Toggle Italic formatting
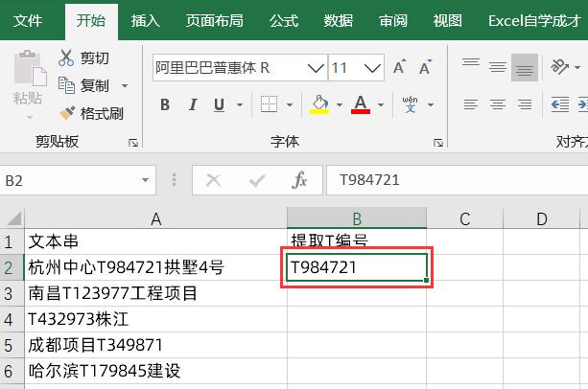Screen dimensions: 588x389 [193, 104]
